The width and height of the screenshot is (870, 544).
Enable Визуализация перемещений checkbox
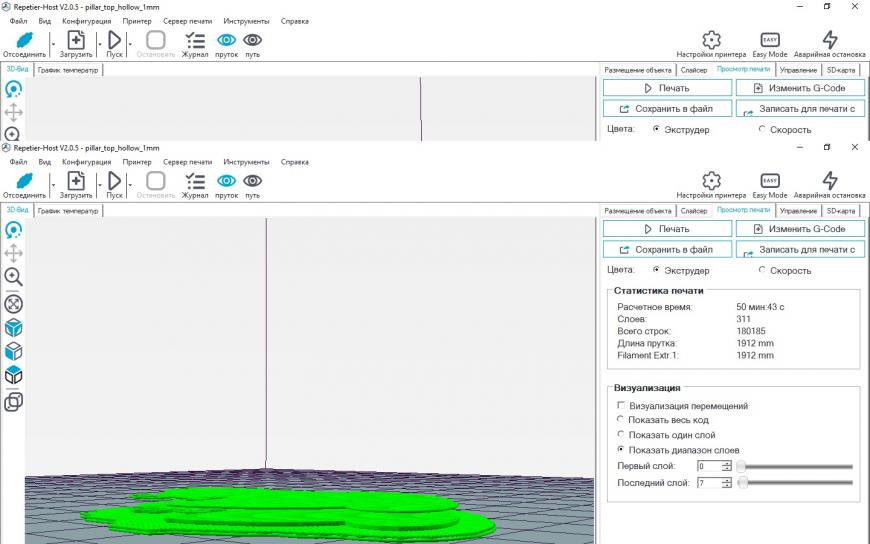(x=621, y=405)
